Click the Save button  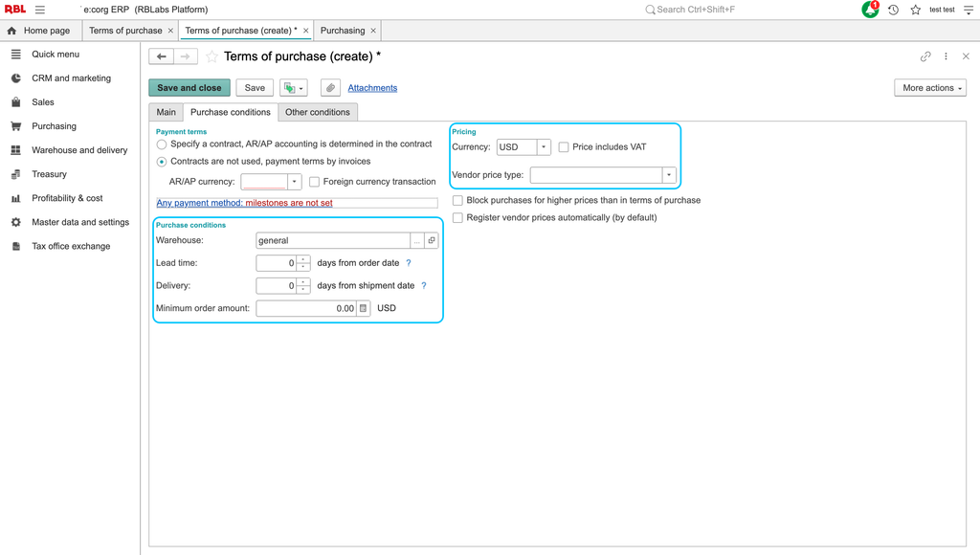255,88
